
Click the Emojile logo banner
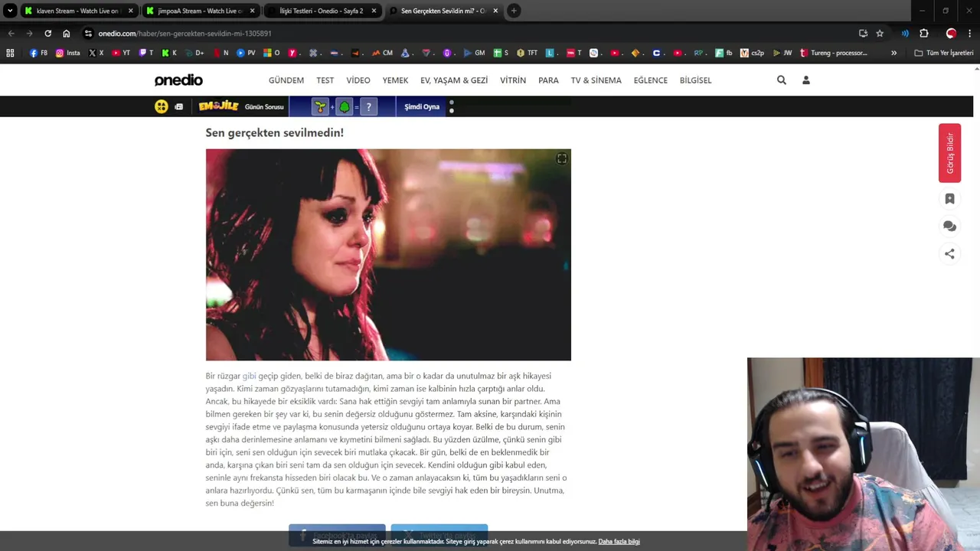click(x=218, y=106)
